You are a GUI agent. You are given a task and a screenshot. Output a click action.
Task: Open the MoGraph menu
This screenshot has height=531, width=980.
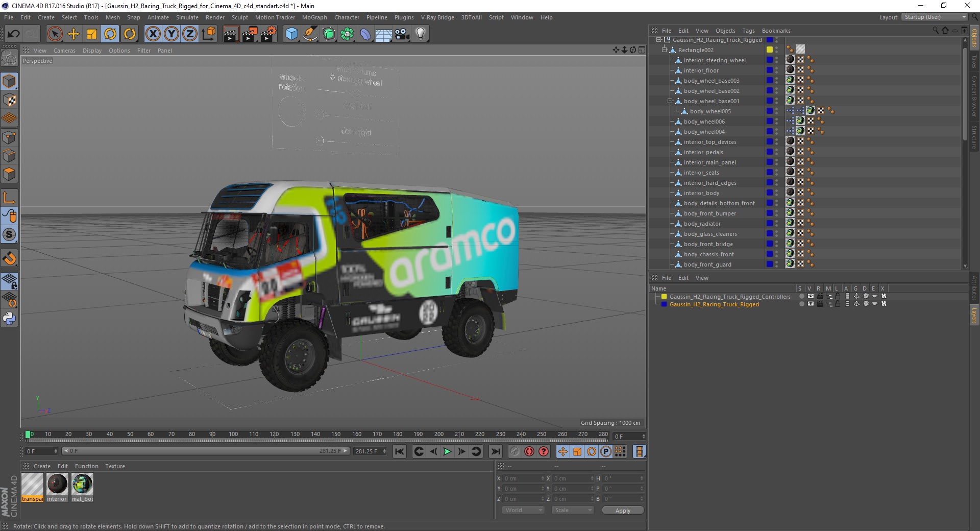[x=314, y=17]
